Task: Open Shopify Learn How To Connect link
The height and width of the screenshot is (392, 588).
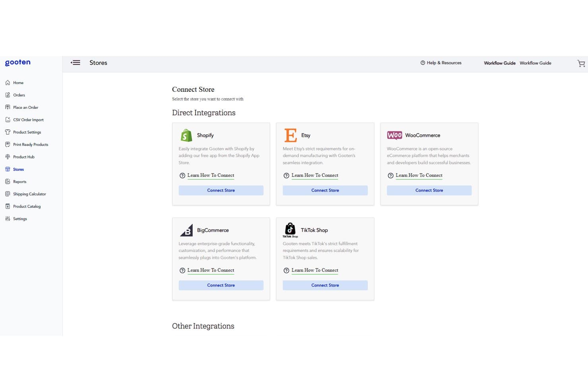Action: click(x=211, y=176)
